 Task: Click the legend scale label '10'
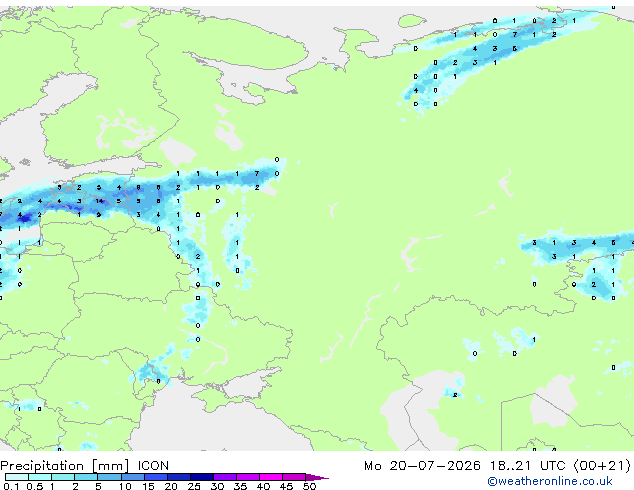pyautogui.click(x=125, y=486)
